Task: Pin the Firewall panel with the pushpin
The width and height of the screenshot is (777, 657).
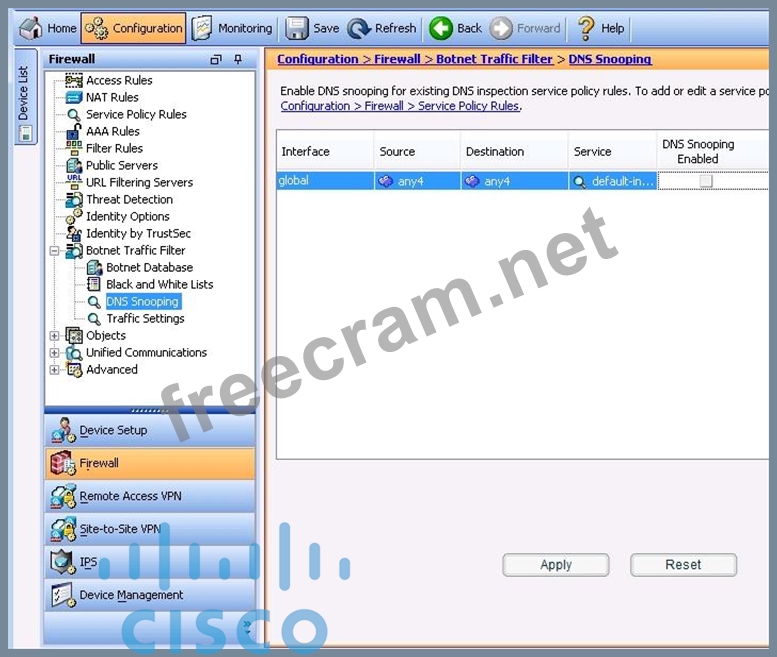Action: [238, 60]
